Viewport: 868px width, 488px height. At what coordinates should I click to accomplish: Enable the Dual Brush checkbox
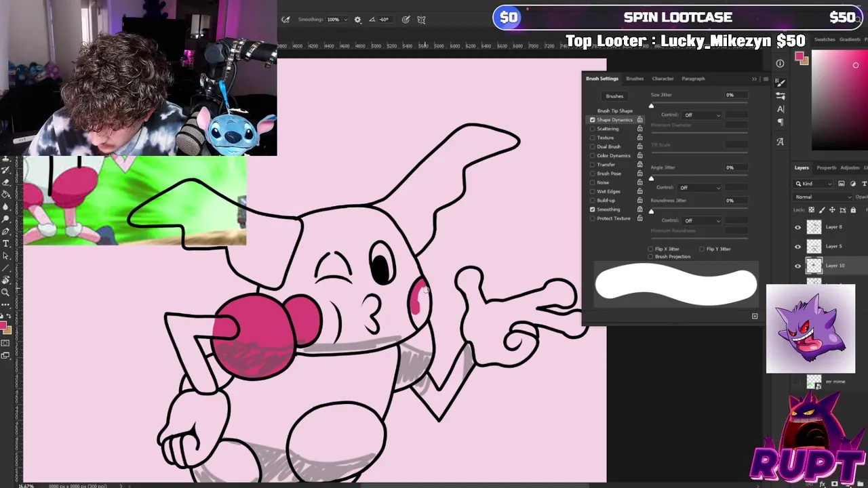coord(593,146)
